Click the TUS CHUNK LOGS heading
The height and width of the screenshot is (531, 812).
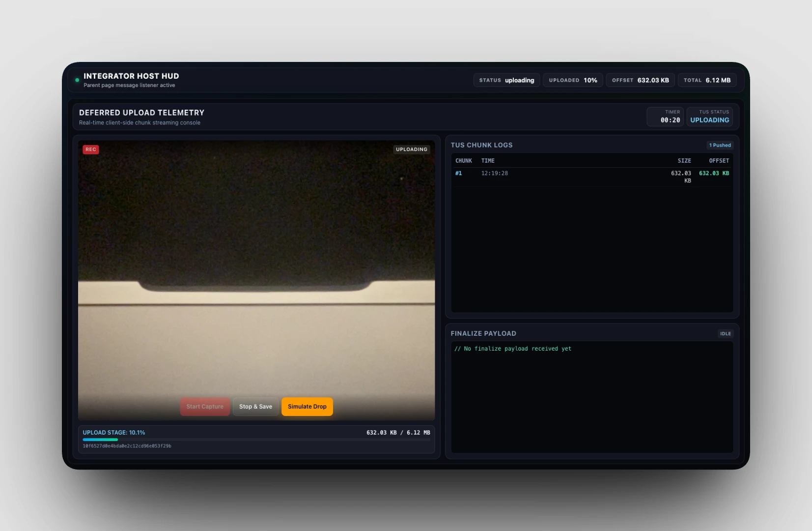[481, 145]
